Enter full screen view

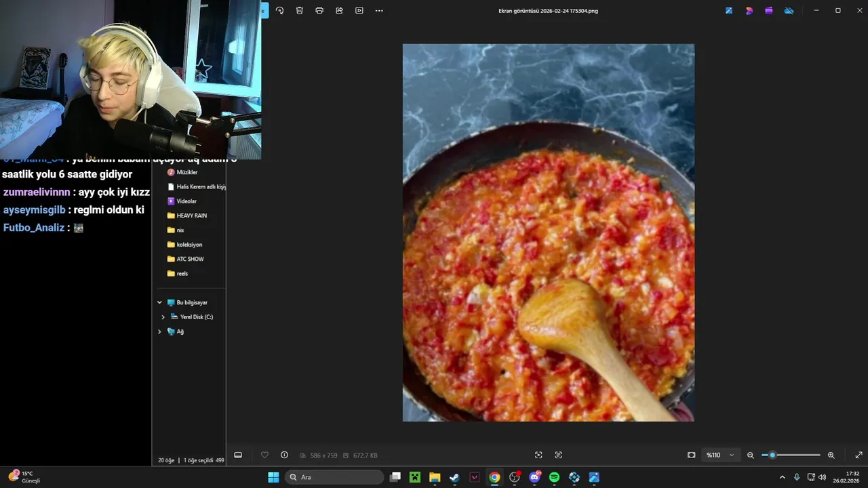[x=859, y=455]
